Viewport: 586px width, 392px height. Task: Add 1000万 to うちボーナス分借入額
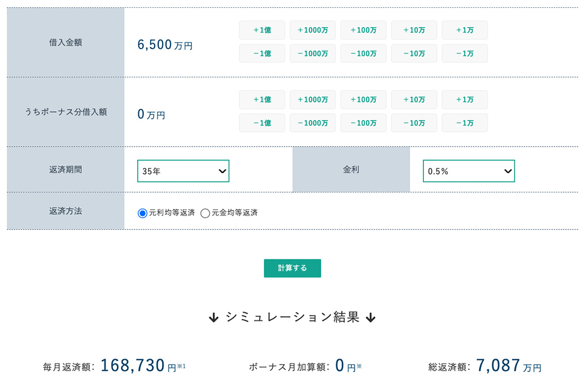coord(313,100)
